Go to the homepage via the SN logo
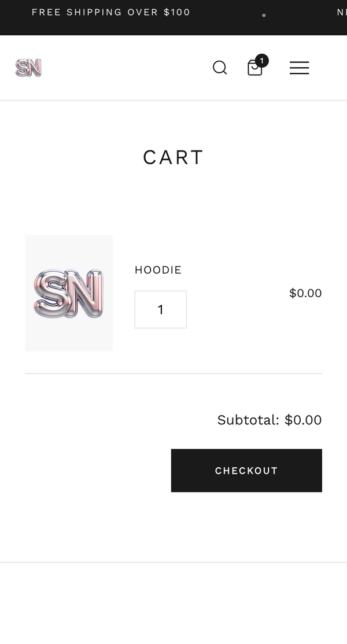The height and width of the screenshot is (644, 347). point(28,68)
